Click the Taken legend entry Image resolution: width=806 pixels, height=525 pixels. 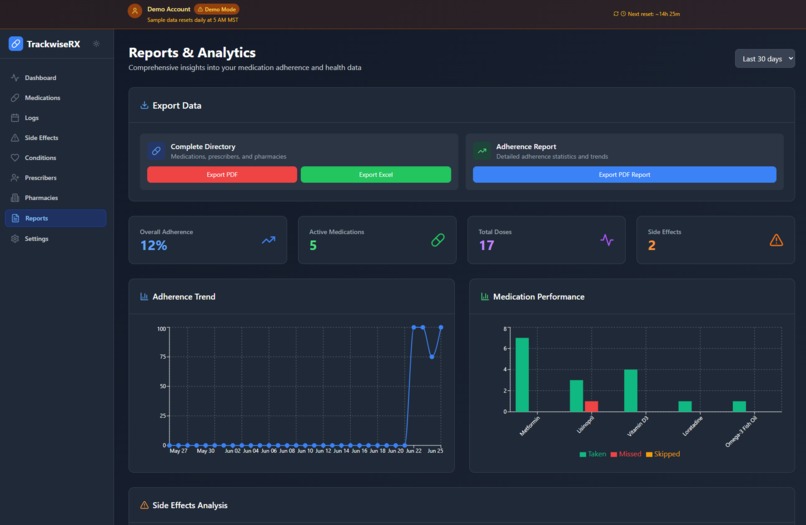click(x=593, y=454)
